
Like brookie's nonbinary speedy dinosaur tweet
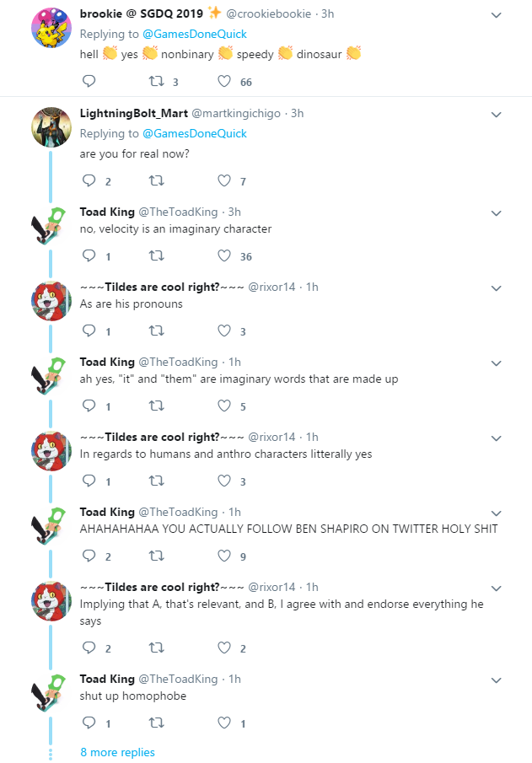224,81
